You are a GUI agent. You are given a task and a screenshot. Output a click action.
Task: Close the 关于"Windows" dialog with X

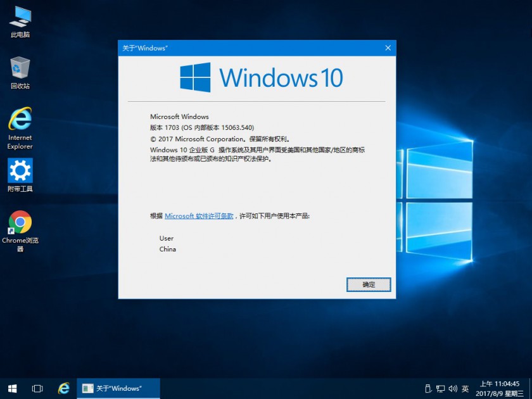pos(388,48)
